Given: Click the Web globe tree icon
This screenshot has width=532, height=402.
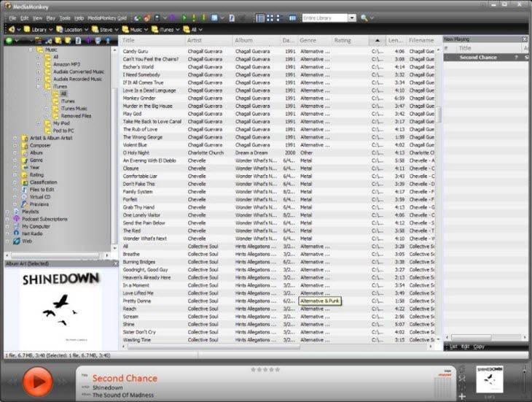Looking at the screenshot, I should click(16, 241).
